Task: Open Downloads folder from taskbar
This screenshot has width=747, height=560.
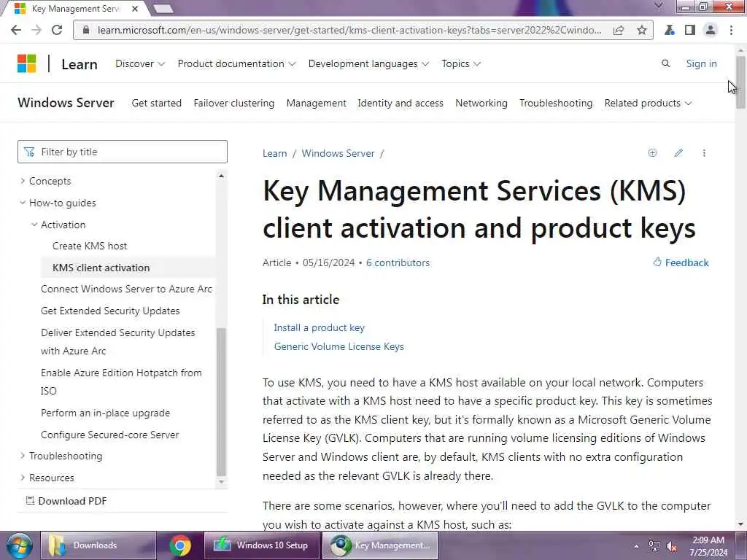Action: click(x=98, y=545)
